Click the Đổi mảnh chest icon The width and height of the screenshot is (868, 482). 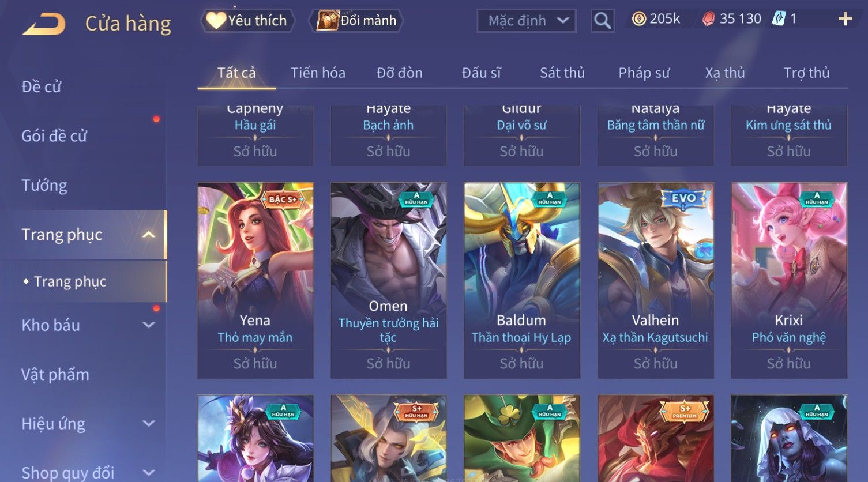pos(327,21)
